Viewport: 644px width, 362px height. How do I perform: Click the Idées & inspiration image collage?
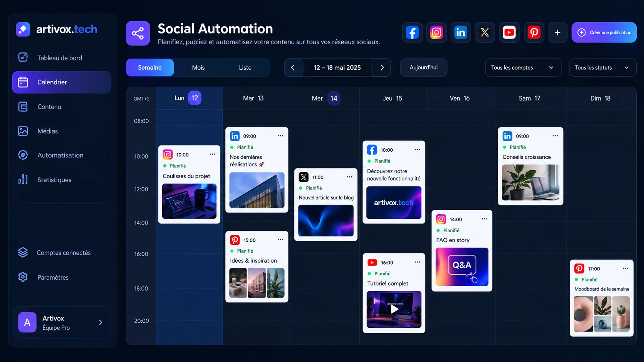point(257,283)
